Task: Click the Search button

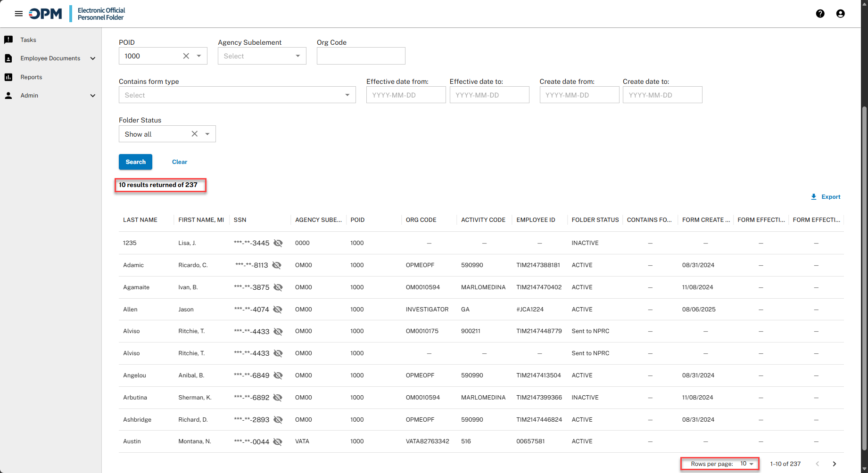Action: tap(135, 162)
